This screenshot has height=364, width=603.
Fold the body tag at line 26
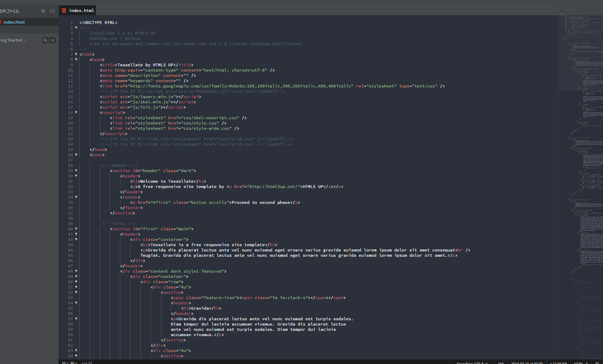coord(76,155)
